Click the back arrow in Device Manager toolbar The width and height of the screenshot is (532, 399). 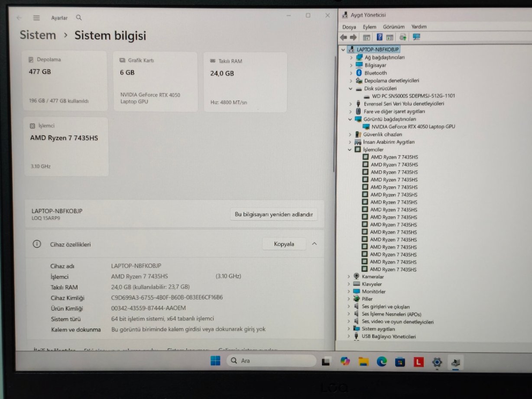[344, 37]
